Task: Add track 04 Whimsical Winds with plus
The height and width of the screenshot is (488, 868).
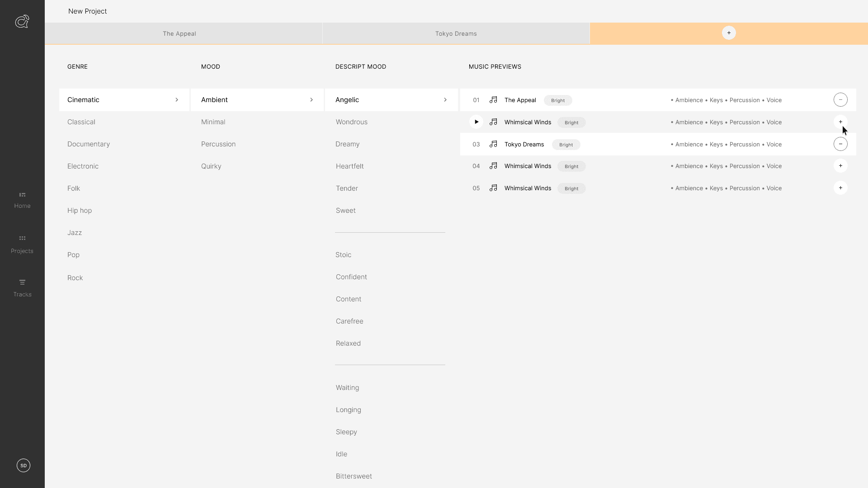Action: point(840,166)
